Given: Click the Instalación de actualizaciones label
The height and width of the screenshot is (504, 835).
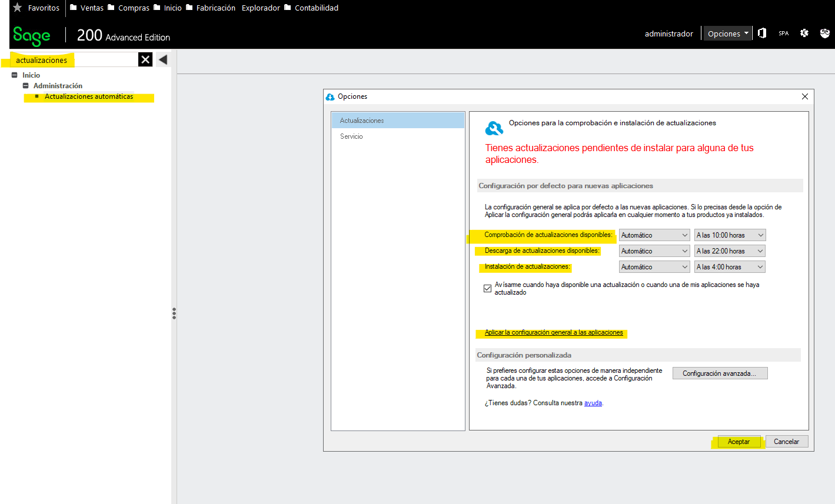Looking at the screenshot, I should coord(527,266).
